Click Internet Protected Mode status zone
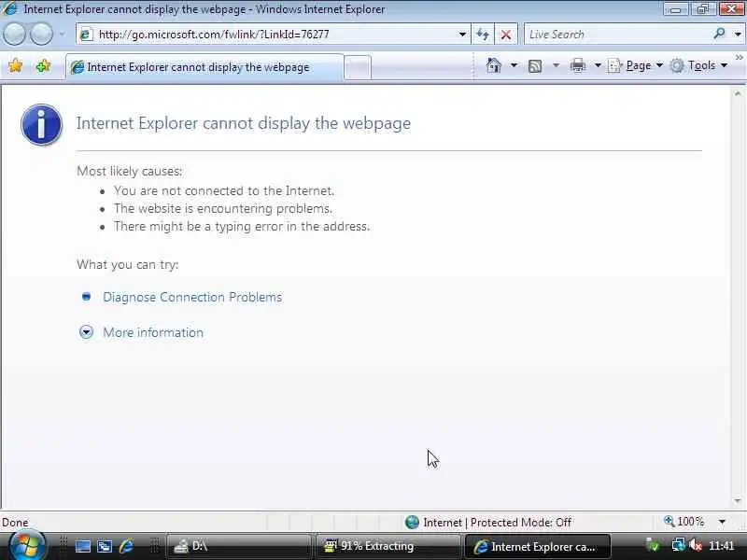This screenshot has height=560, width=747. pos(488,523)
